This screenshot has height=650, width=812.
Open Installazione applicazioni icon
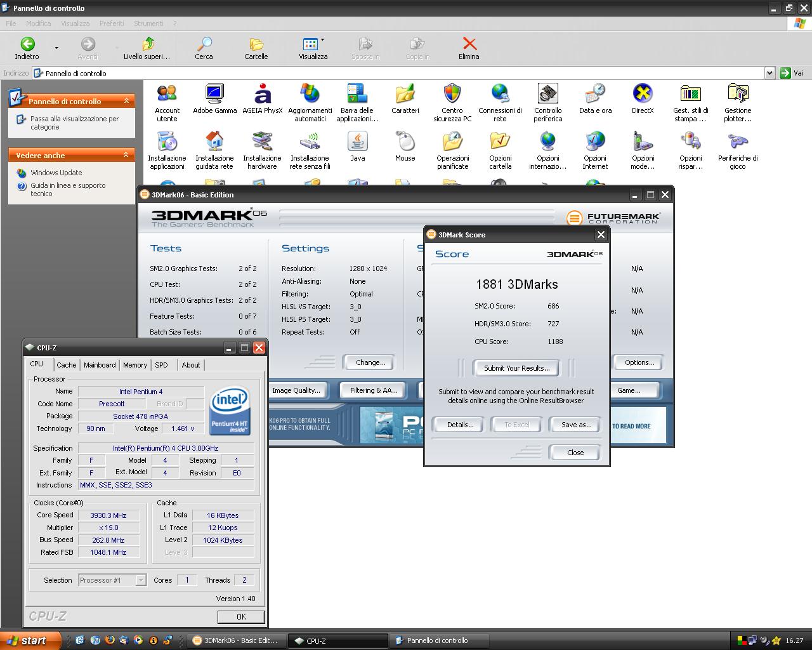(167, 150)
